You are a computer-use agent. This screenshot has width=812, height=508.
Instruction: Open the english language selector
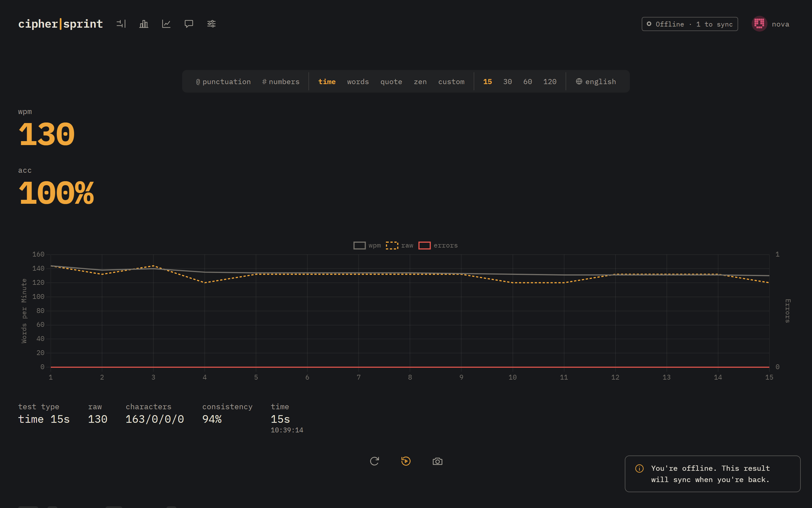pos(596,82)
